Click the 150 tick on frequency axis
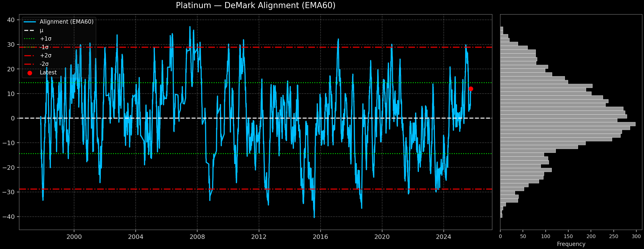 click(x=568, y=236)
